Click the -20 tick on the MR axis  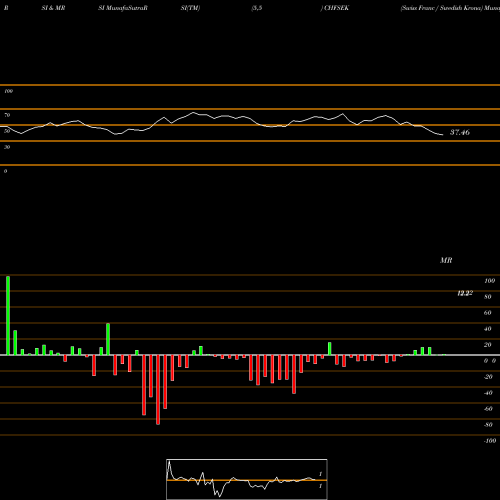coord(488,377)
